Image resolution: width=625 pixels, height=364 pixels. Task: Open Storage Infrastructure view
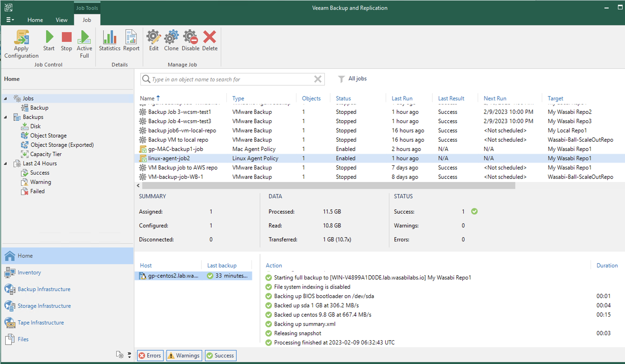(x=67, y=306)
